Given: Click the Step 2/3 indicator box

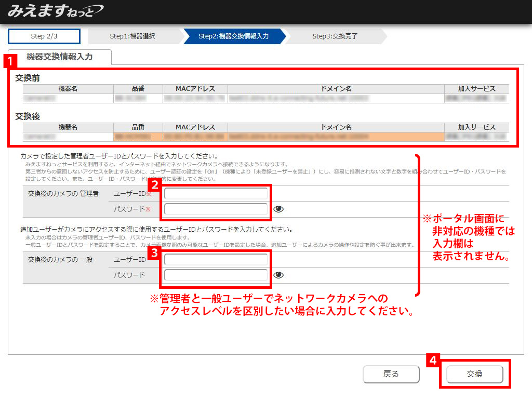Looking at the screenshot, I should (x=44, y=36).
